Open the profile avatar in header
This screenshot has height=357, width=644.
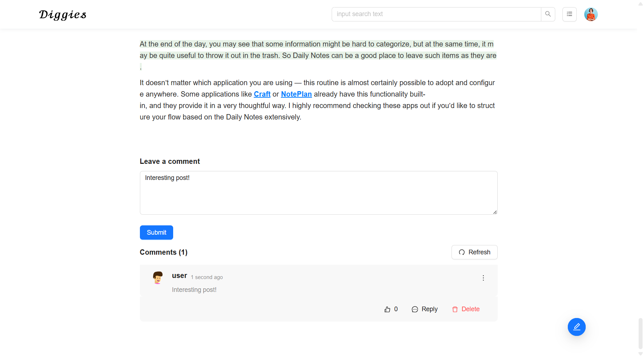(591, 14)
